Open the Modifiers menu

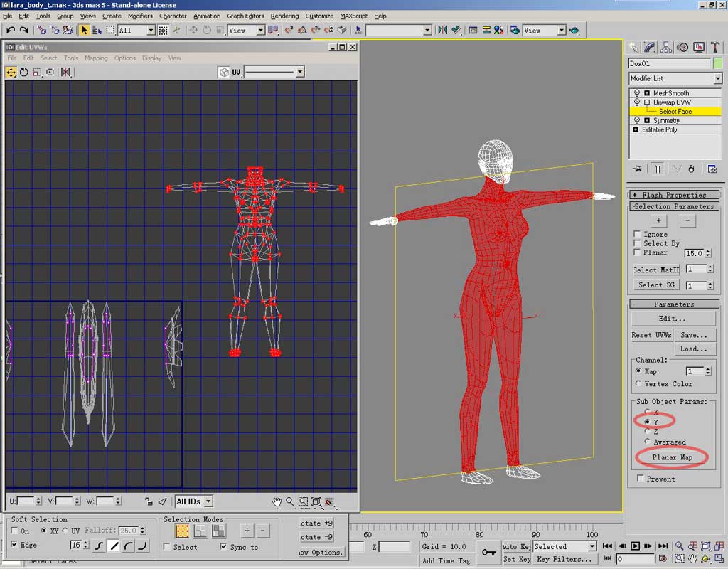coord(140,16)
